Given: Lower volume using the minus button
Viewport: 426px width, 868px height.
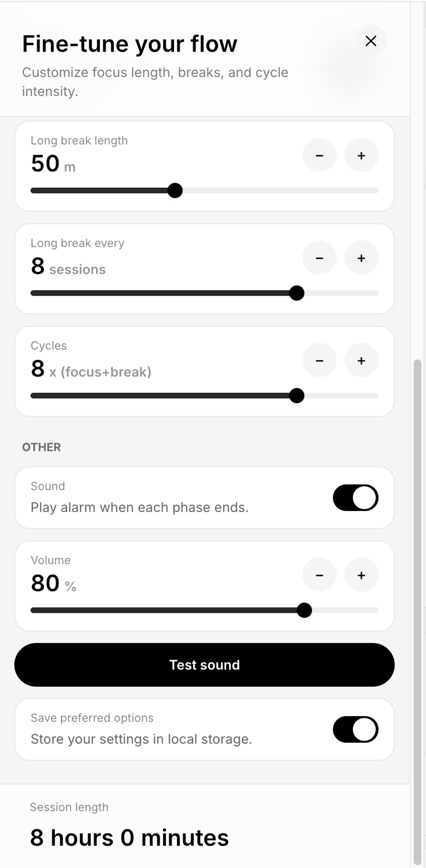Looking at the screenshot, I should [319, 575].
